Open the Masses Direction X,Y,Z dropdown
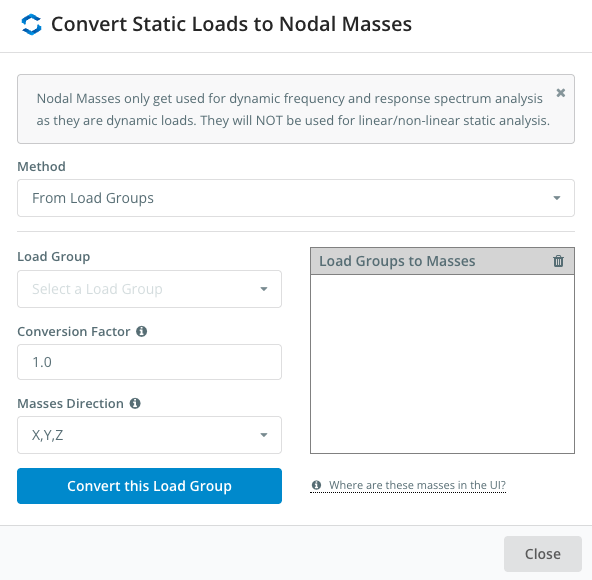The height and width of the screenshot is (580, 592). tap(150, 435)
